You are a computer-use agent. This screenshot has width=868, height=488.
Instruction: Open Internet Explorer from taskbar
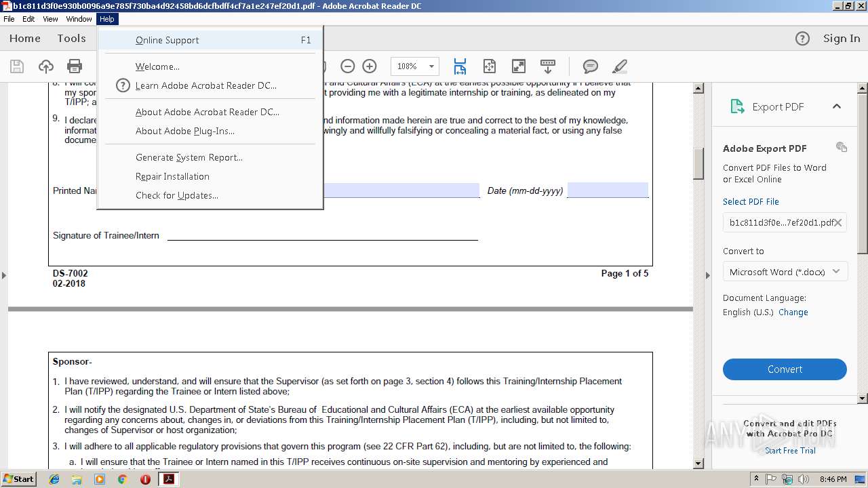point(54,479)
